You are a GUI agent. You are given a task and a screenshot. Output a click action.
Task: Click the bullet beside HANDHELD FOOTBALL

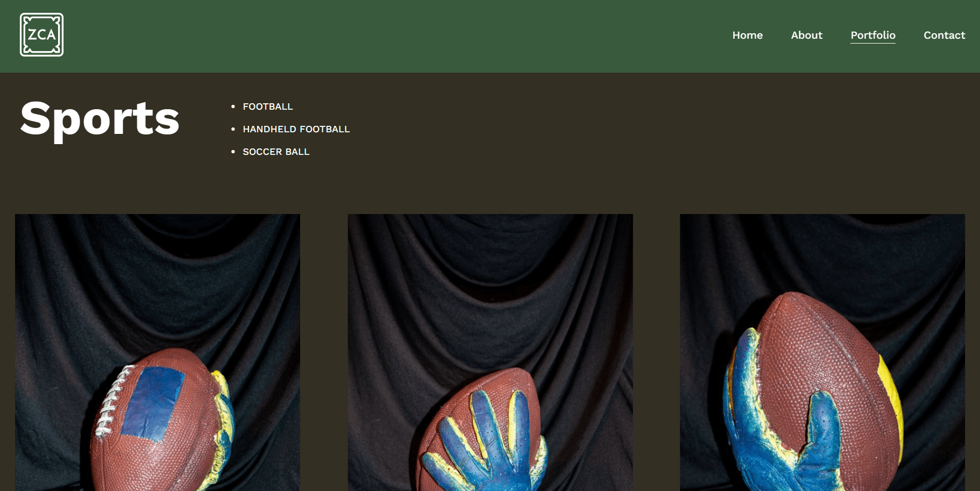point(233,129)
